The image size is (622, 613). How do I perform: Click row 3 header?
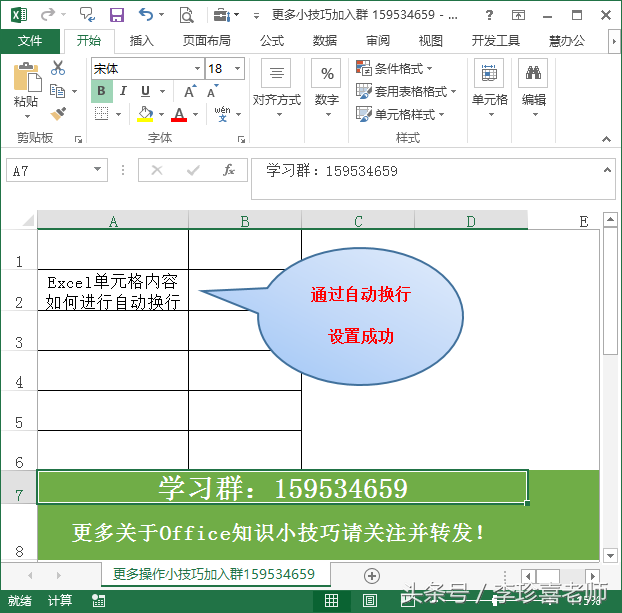pos(19,331)
